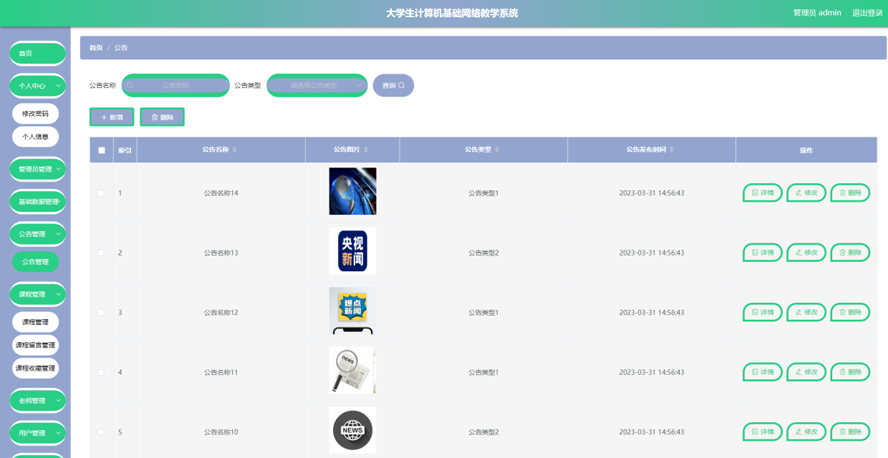Open the NEWS globe thumbnail for 公告名称10
This screenshot has width=888, height=458.
[352, 430]
